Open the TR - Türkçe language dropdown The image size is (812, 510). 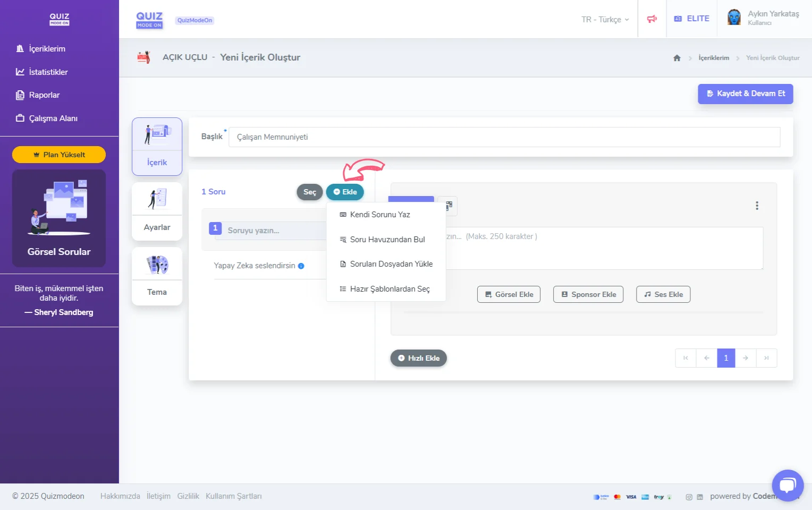click(605, 20)
